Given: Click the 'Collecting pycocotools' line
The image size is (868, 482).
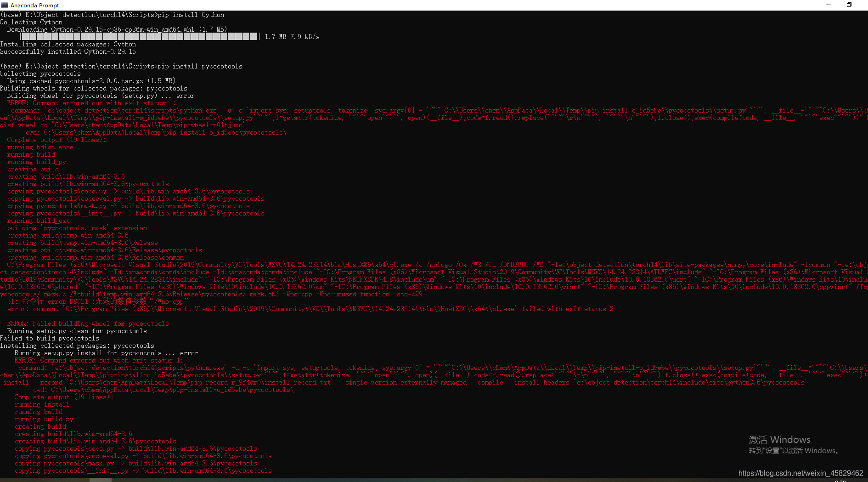Looking at the screenshot, I should 40,74.
